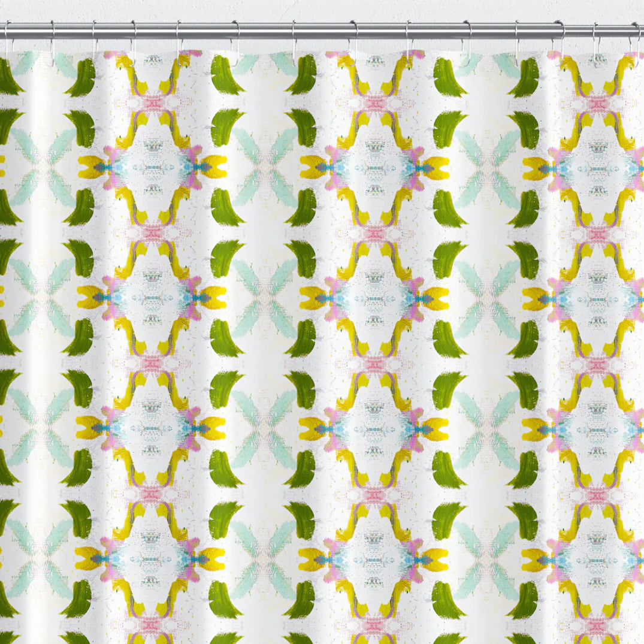The width and height of the screenshot is (644, 644).
Task: Click the bottom hem of the curtain
Action: (322, 641)
